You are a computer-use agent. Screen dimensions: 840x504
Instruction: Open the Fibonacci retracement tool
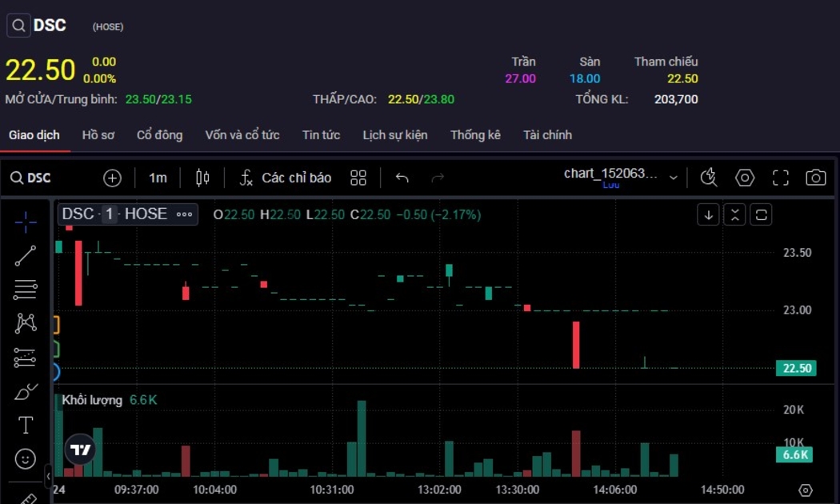pos(26,289)
